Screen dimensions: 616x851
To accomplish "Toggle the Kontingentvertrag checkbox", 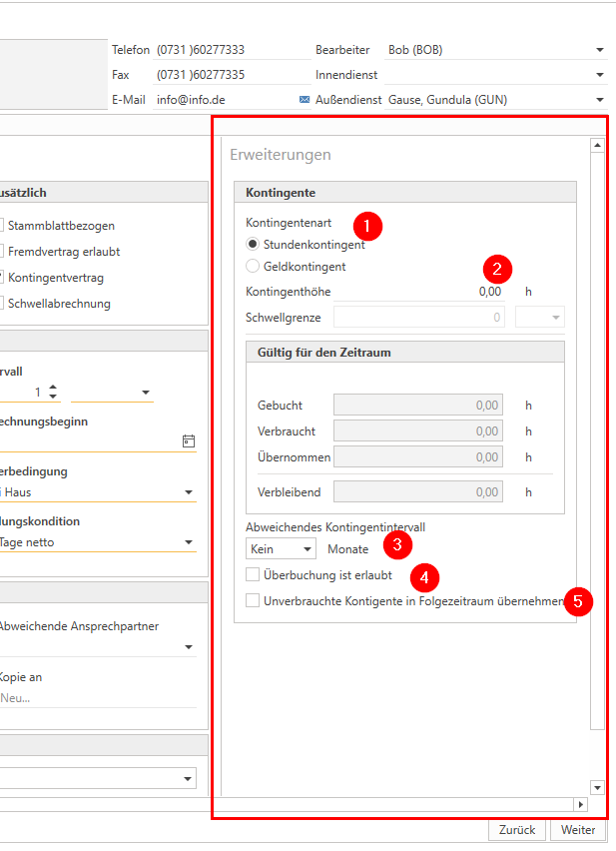I will pos(3,278).
